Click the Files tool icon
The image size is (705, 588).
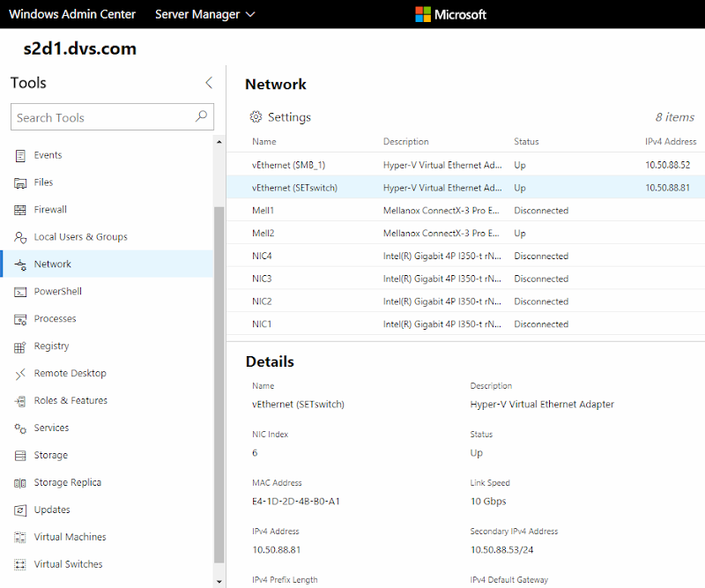[20, 183]
